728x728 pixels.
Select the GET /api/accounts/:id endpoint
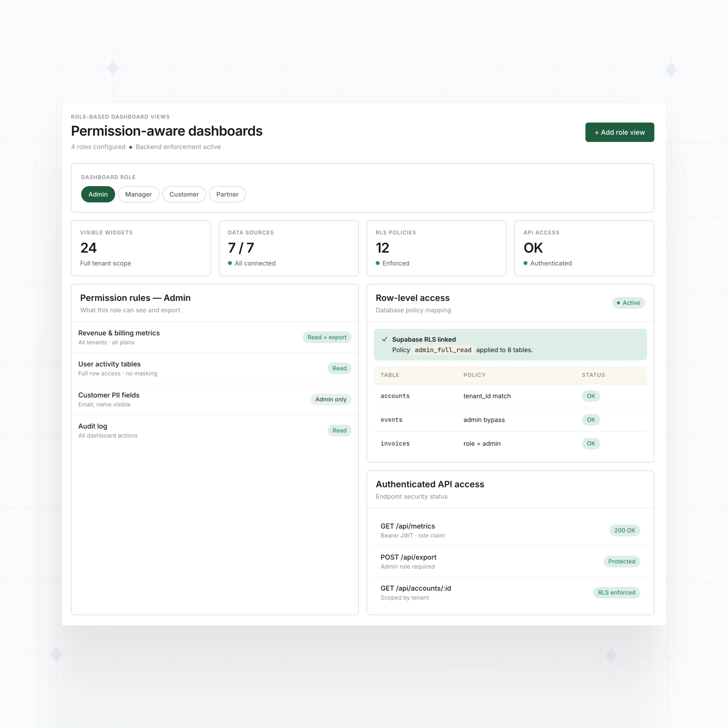pyautogui.click(x=510, y=593)
